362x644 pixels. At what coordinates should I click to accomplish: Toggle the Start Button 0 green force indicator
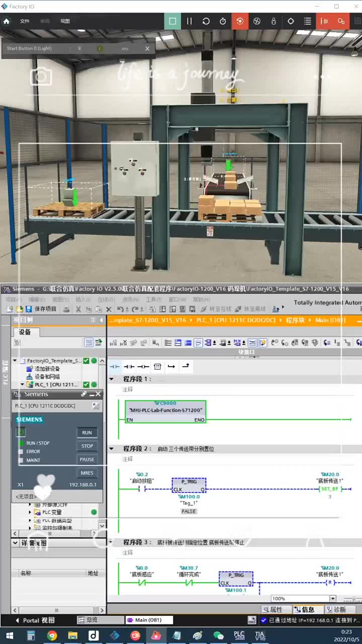click(x=100, y=49)
